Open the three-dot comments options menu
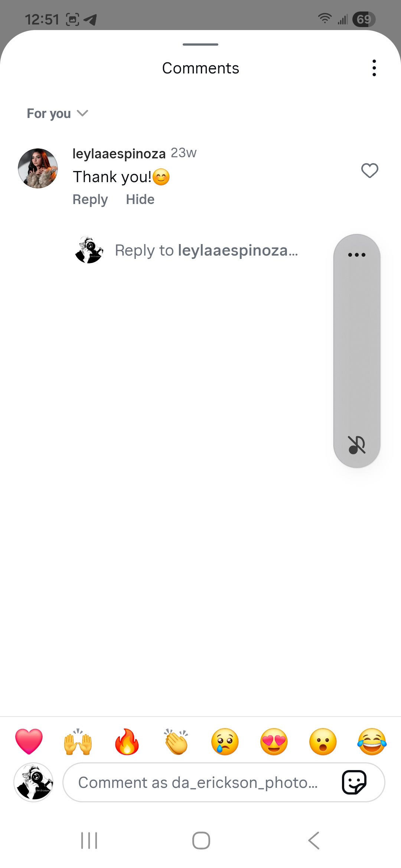401x868 pixels. (x=374, y=68)
